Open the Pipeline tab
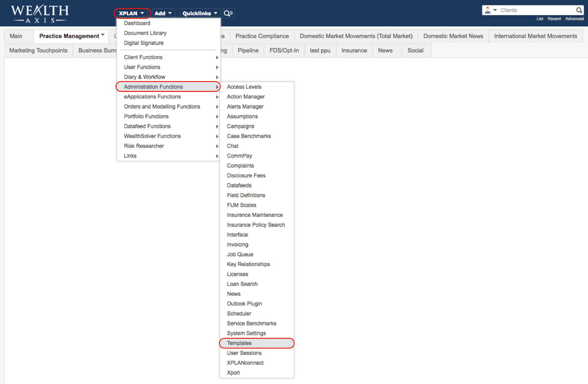The image size is (588, 384). tap(248, 50)
